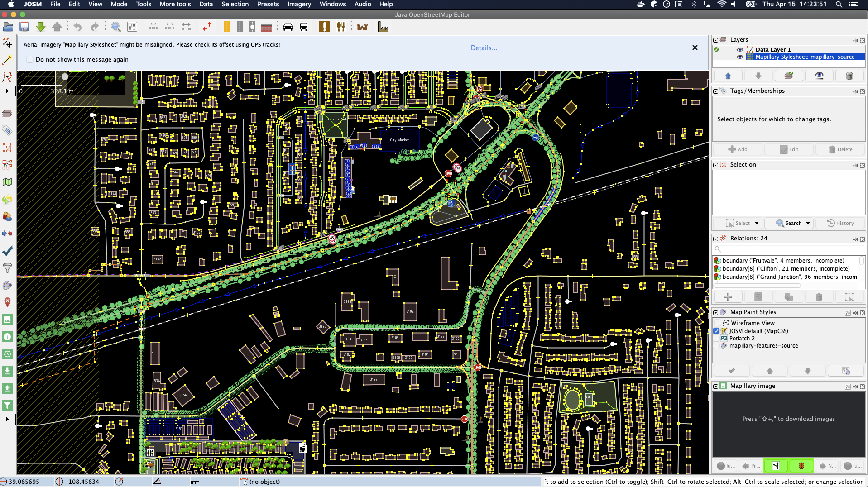Collapse the Tags/Memberships panel

pos(716,91)
